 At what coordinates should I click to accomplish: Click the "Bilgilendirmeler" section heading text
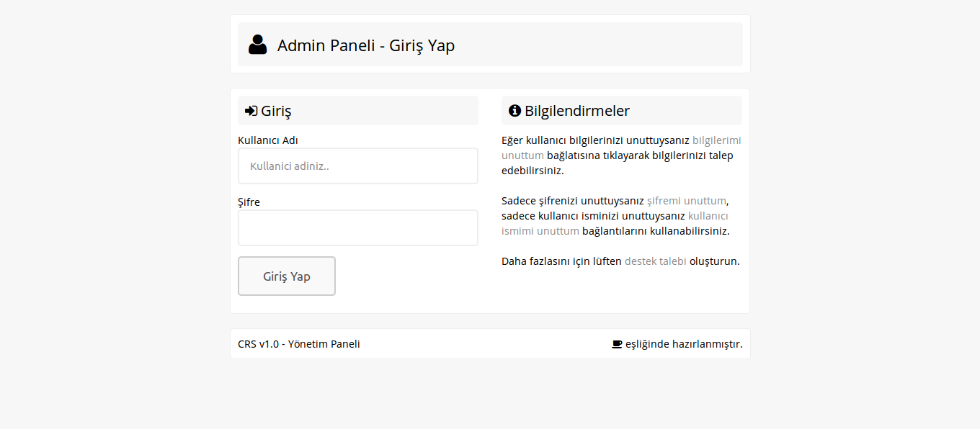[576, 111]
